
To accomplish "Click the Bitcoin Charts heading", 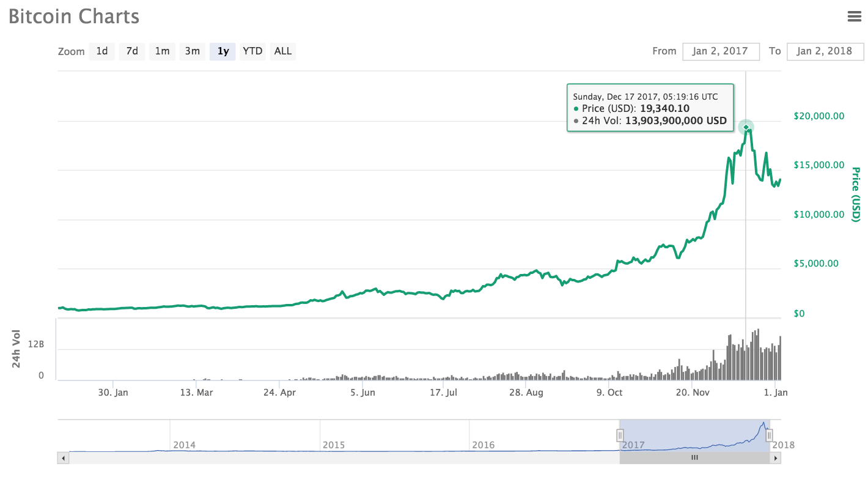I will [x=74, y=17].
